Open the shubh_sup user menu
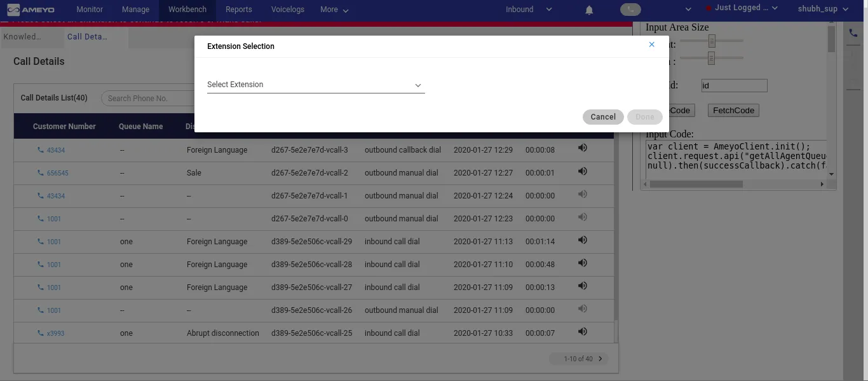 [823, 9]
